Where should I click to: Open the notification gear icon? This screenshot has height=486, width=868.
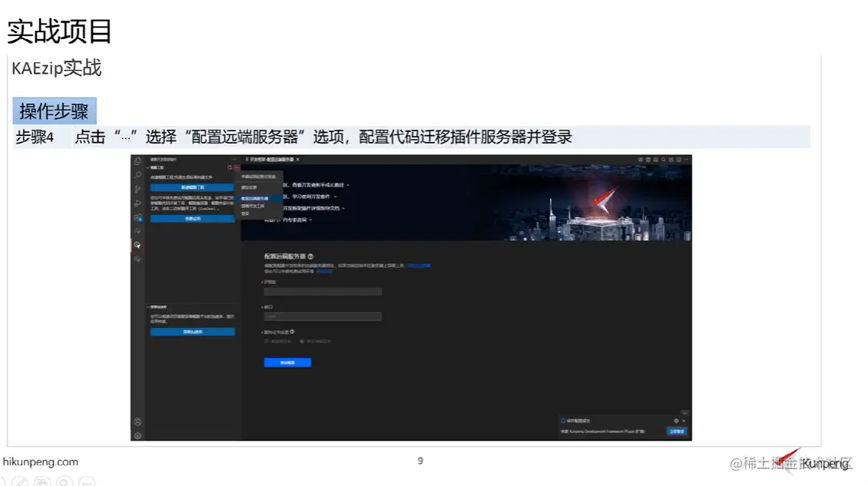pyautogui.click(x=676, y=421)
